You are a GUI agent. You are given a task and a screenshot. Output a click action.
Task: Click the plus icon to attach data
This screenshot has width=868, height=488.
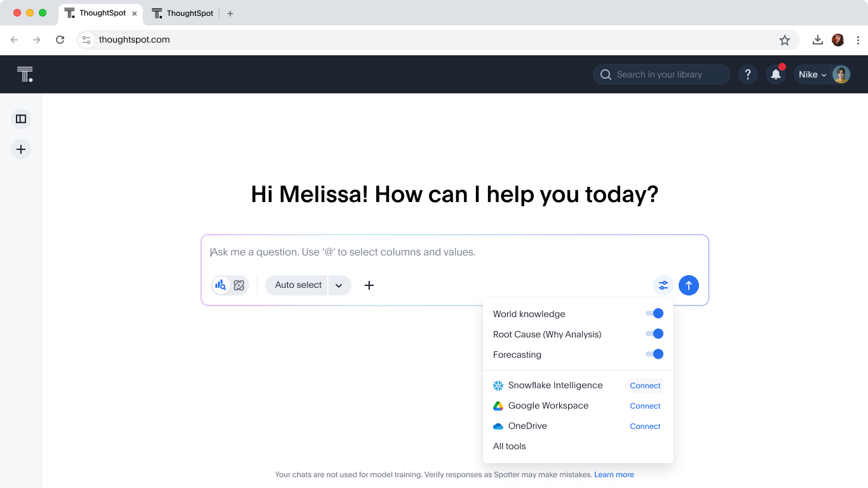369,285
